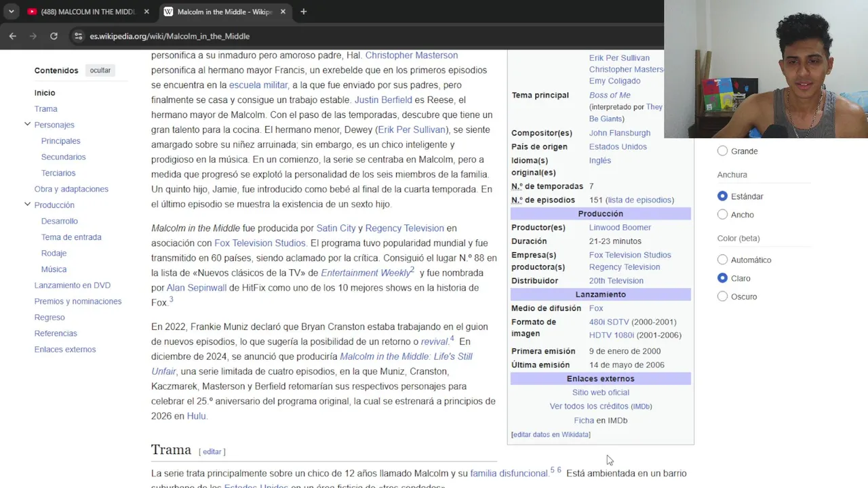Open Life's Still Unfair article link
The image size is (868, 488).
(312, 364)
